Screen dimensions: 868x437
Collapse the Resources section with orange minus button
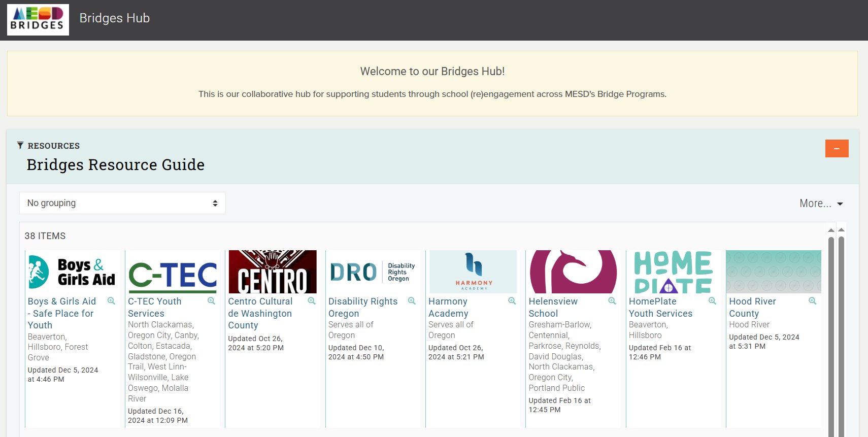837,148
